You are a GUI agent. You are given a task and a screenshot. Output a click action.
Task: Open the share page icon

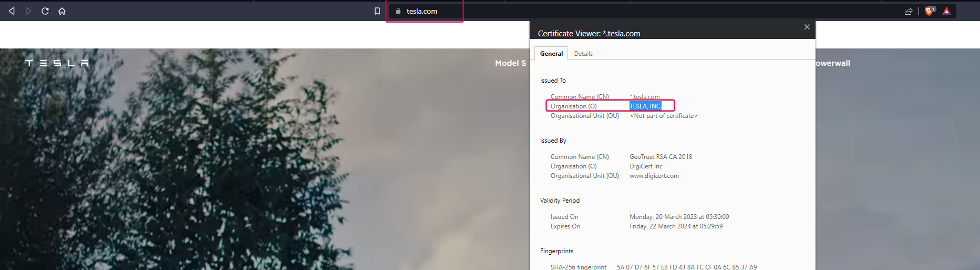pos(909,11)
